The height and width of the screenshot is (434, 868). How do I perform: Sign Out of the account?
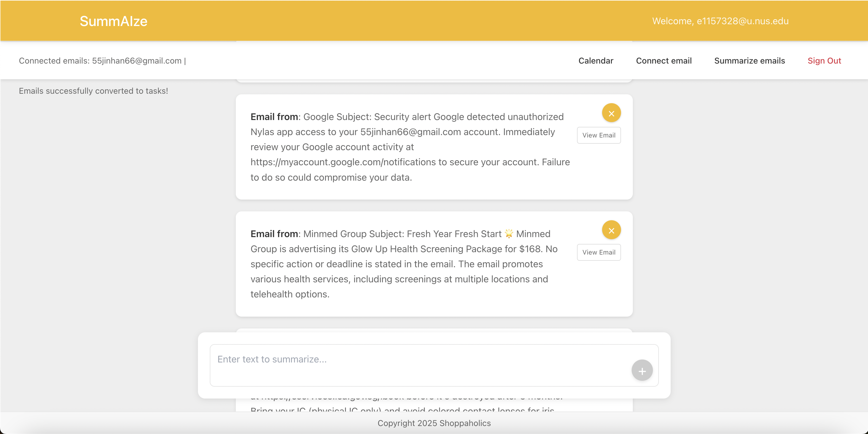point(824,61)
